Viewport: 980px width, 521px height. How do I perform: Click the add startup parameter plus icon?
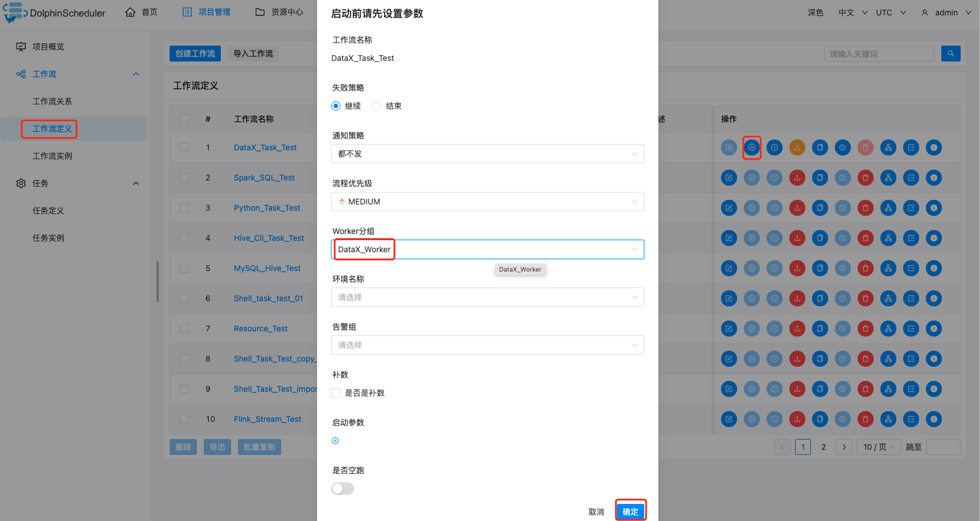pyautogui.click(x=335, y=441)
